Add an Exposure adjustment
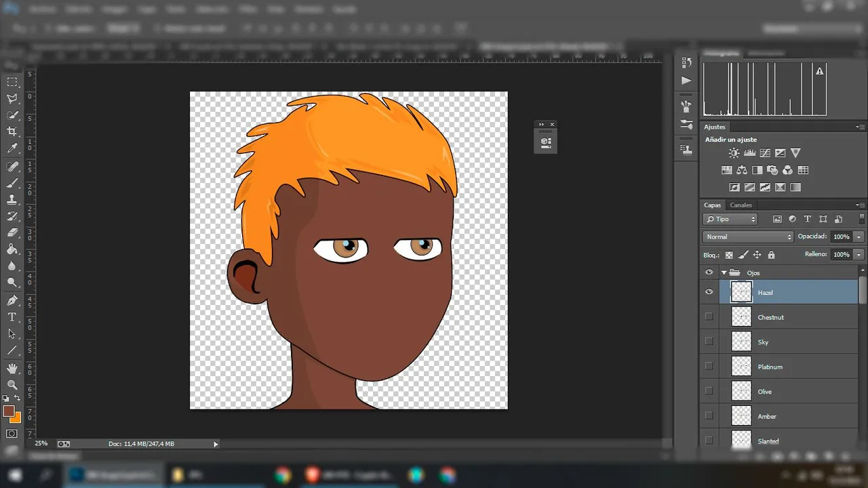 click(x=781, y=153)
